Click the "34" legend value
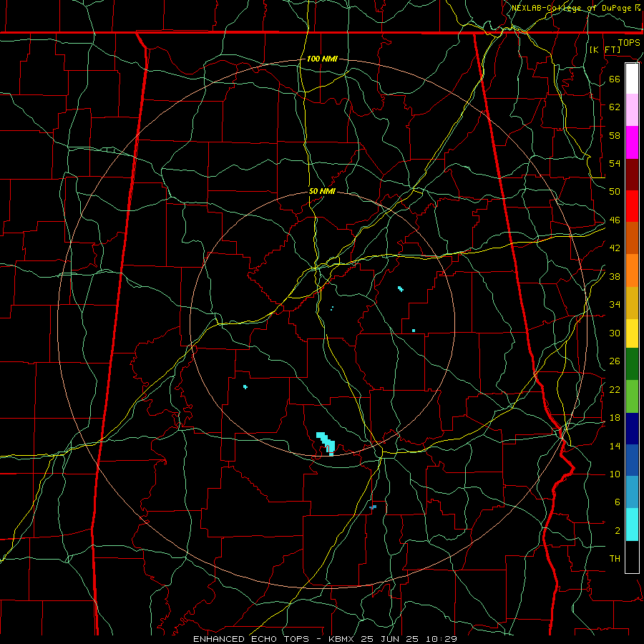 [615, 305]
